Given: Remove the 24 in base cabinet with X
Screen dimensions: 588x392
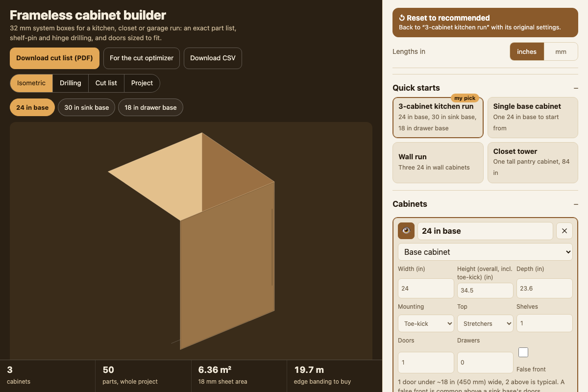Looking at the screenshot, I should [x=564, y=231].
